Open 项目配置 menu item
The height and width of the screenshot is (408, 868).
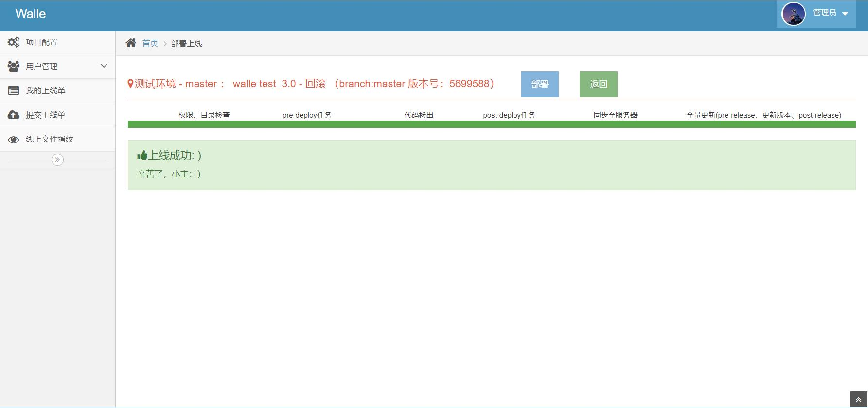pos(57,42)
